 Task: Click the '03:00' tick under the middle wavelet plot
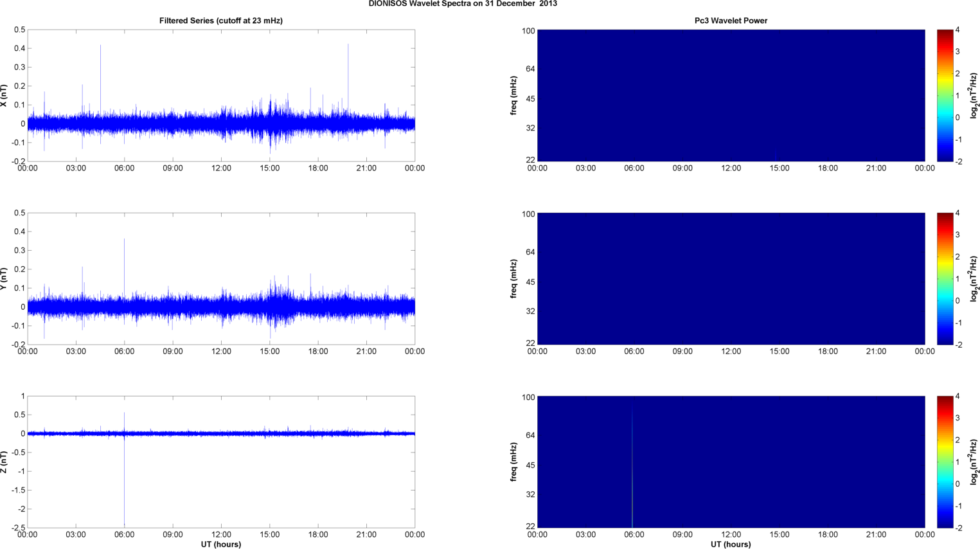(x=585, y=352)
